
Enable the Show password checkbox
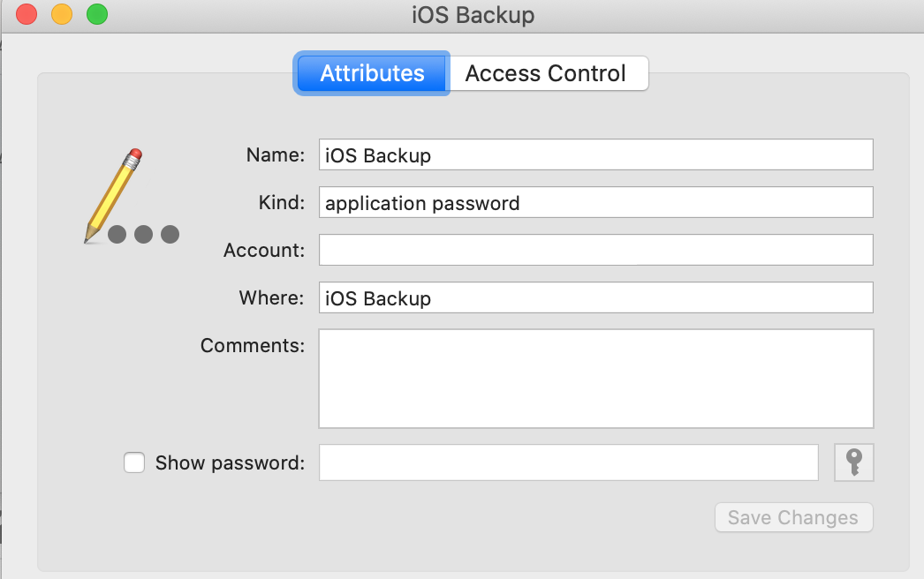coord(134,462)
